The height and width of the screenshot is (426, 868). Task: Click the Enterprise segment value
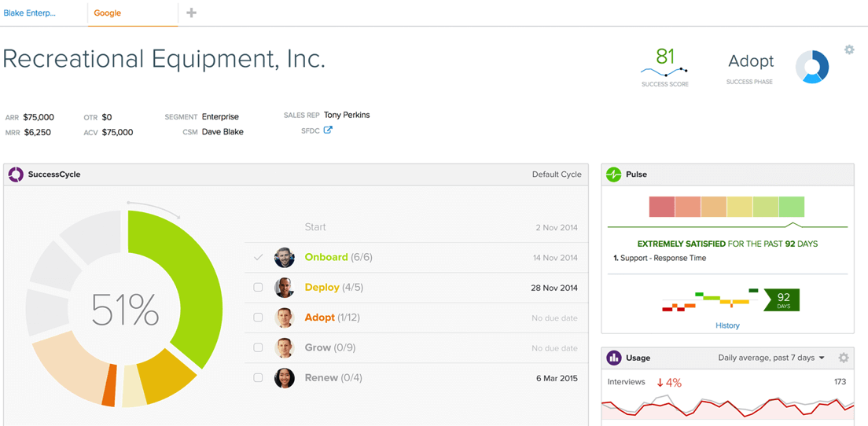tap(220, 117)
